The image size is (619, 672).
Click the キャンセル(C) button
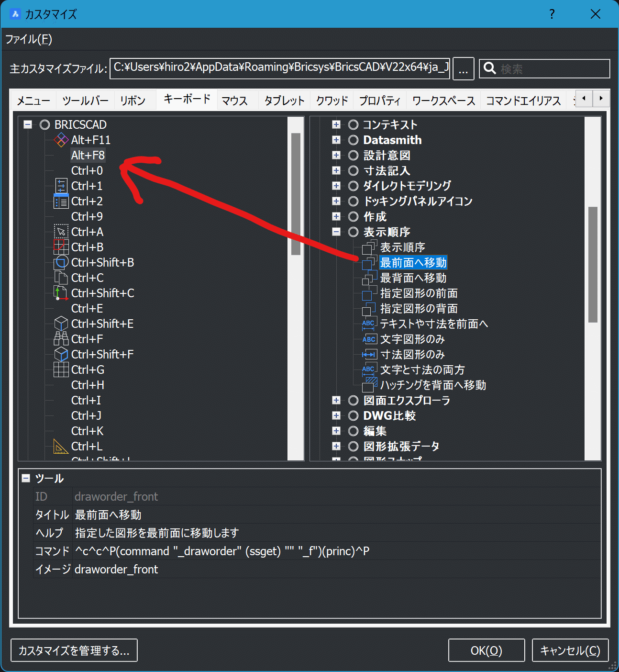[570, 650]
